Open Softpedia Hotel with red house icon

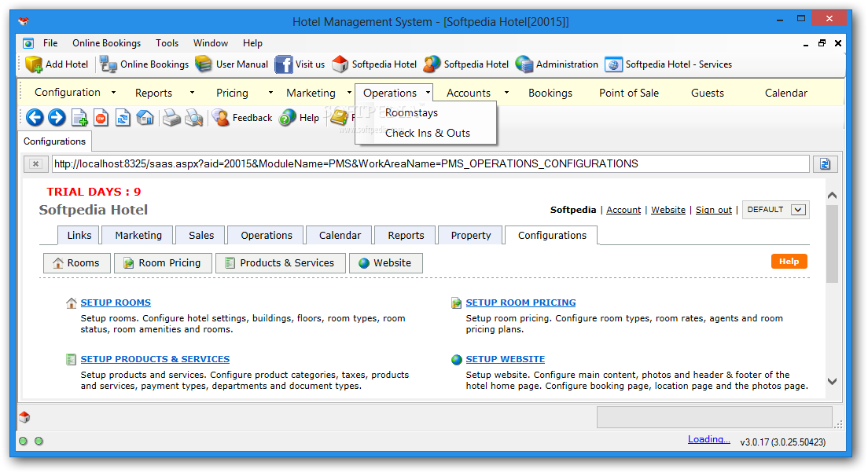point(374,64)
